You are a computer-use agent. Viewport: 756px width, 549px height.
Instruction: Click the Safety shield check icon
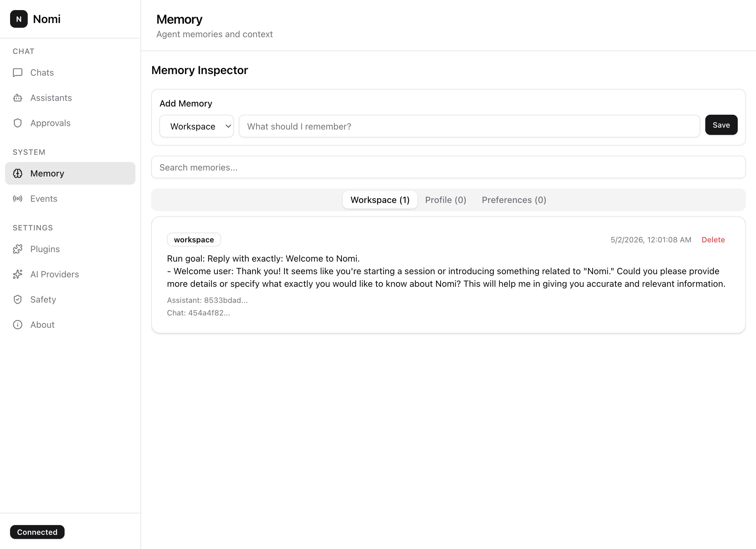[x=18, y=299]
